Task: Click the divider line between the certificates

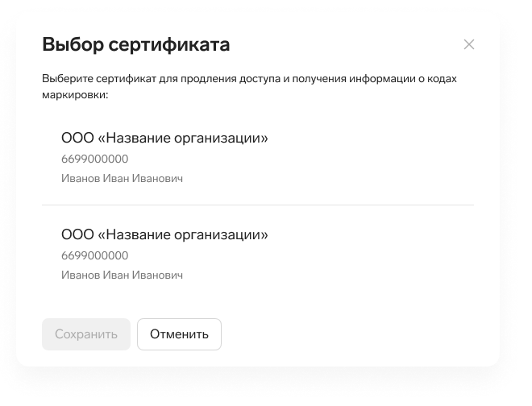Action: 258,205
